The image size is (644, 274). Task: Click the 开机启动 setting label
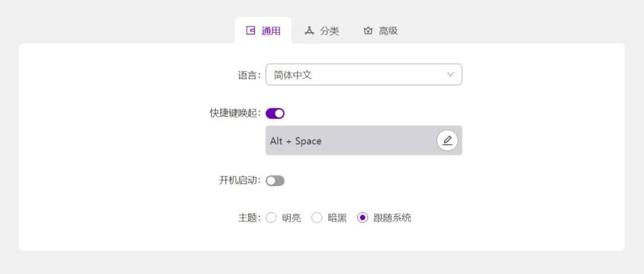point(240,180)
